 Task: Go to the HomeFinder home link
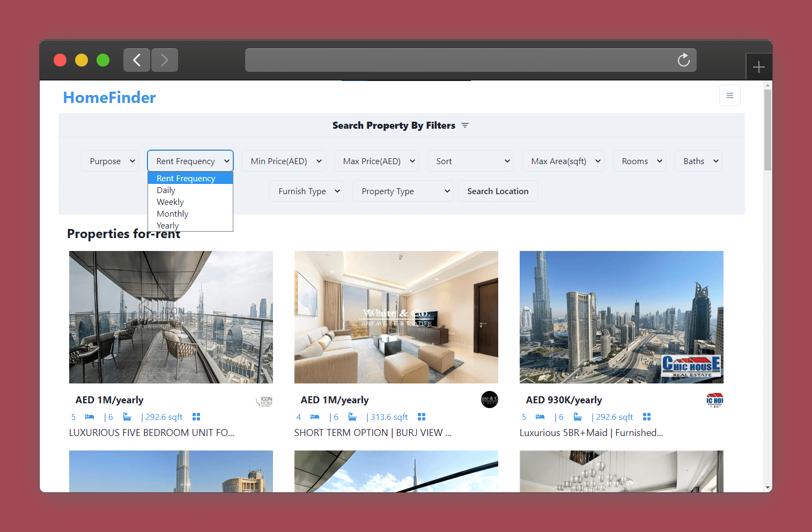coord(109,98)
